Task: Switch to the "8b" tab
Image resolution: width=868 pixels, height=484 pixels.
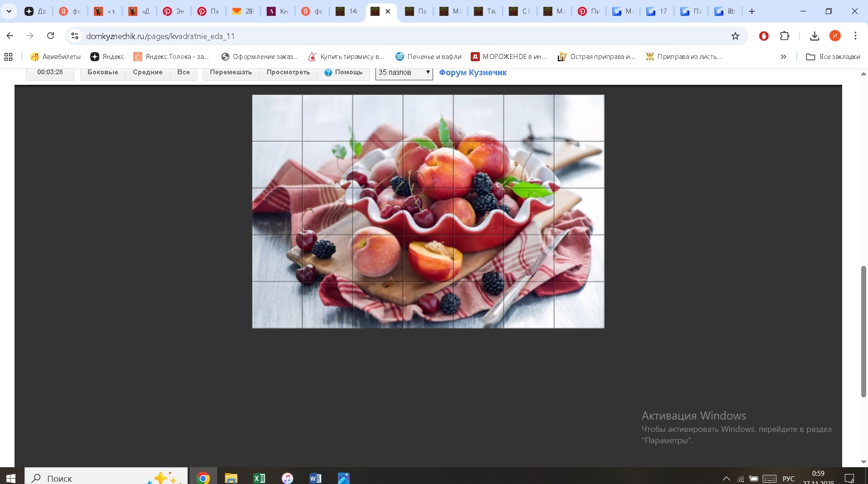Action: pyautogui.click(x=725, y=11)
